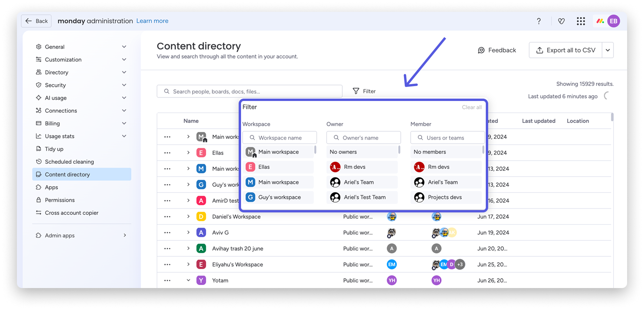The height and width of the screenshot is (310, 644).
Task: Click the help question mark icon
Action: (539, 21)
